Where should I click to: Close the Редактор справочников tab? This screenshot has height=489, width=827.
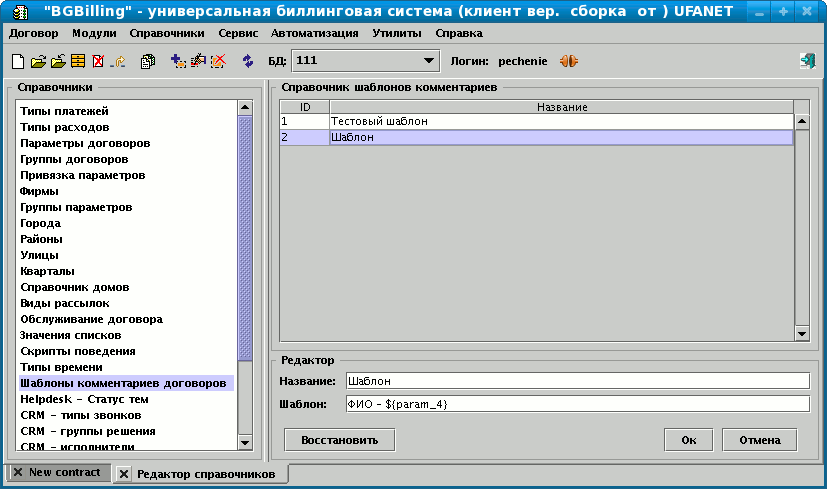124,473
